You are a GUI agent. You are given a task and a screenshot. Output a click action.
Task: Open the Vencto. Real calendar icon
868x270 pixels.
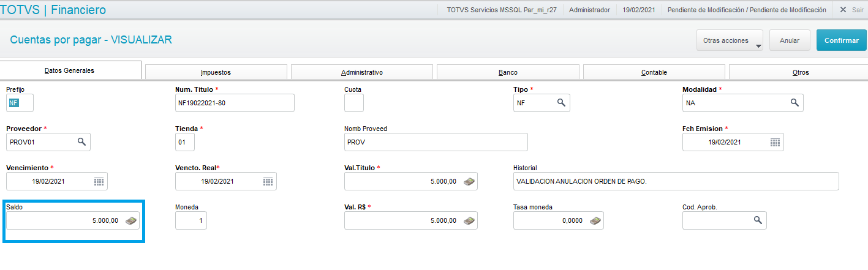(268, 181)
